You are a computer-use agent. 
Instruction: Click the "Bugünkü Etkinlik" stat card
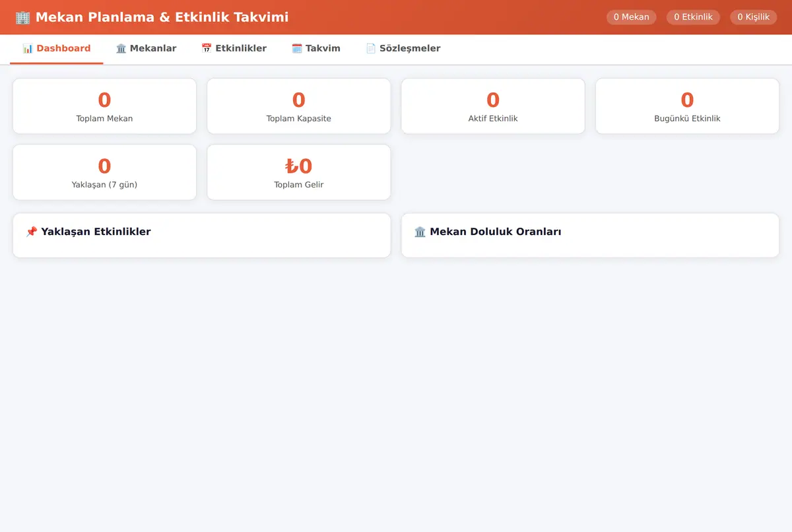(687, 106)
